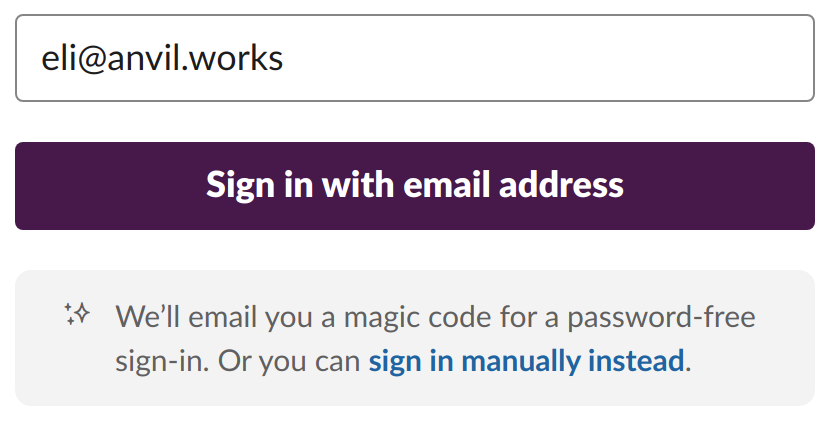Click the email field containing eli@anvil.works

click(x=415, y=58)
